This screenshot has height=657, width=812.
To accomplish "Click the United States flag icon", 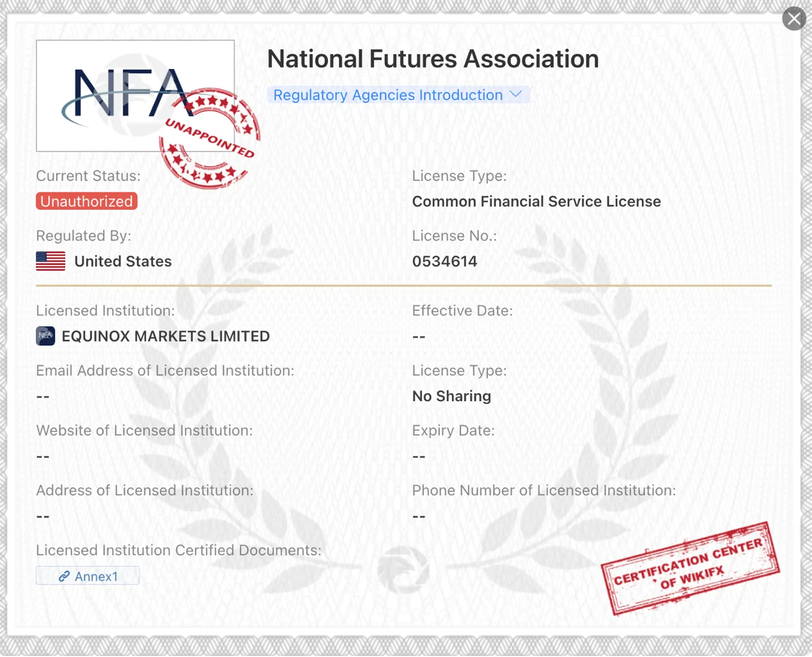I will 51,261.
